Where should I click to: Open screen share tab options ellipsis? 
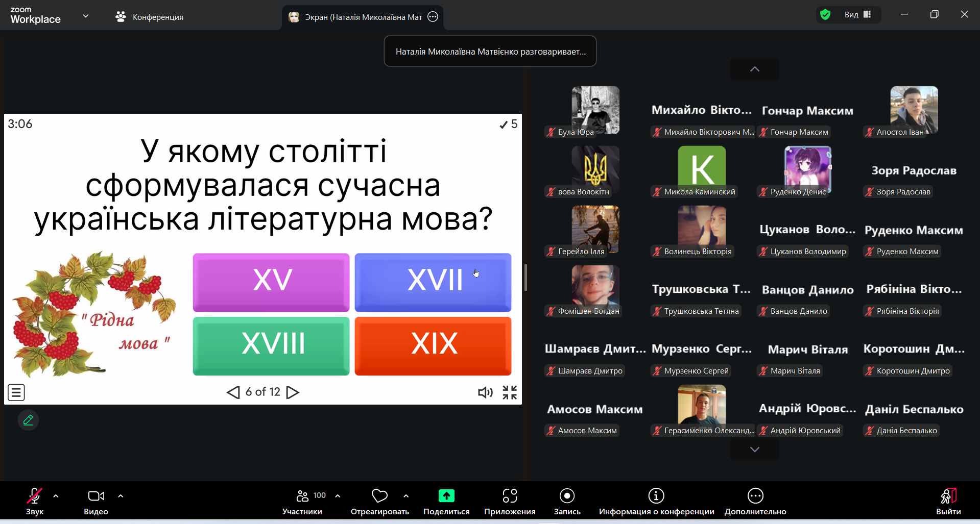433,17
